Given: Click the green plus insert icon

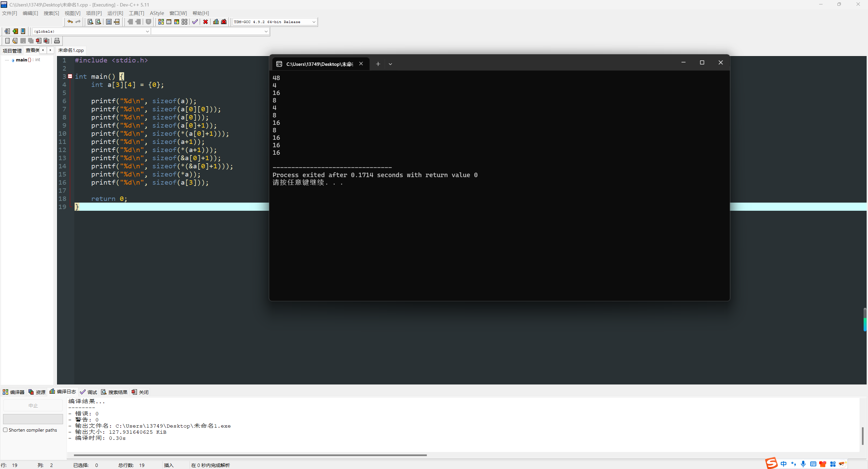Looking at the screenshot, I should (x=15, y=31).
